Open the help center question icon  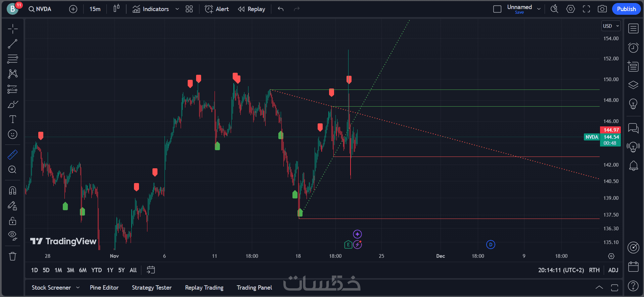633,286
